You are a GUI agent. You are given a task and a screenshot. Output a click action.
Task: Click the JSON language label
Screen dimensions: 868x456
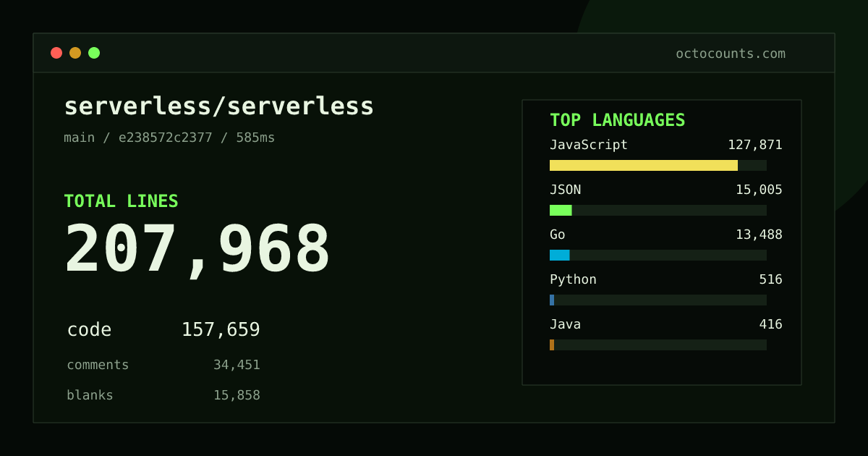point(565,190)
